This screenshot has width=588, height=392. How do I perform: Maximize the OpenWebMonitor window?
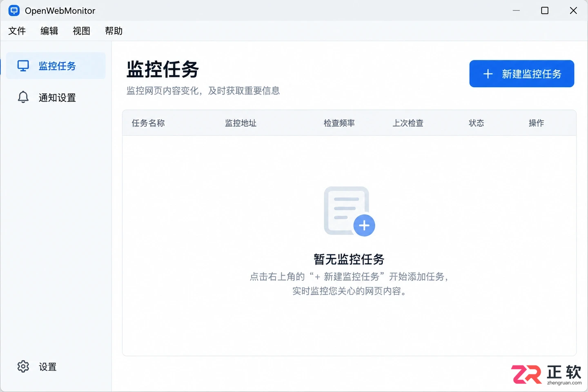pyautogui.click(x=545, y=11)
